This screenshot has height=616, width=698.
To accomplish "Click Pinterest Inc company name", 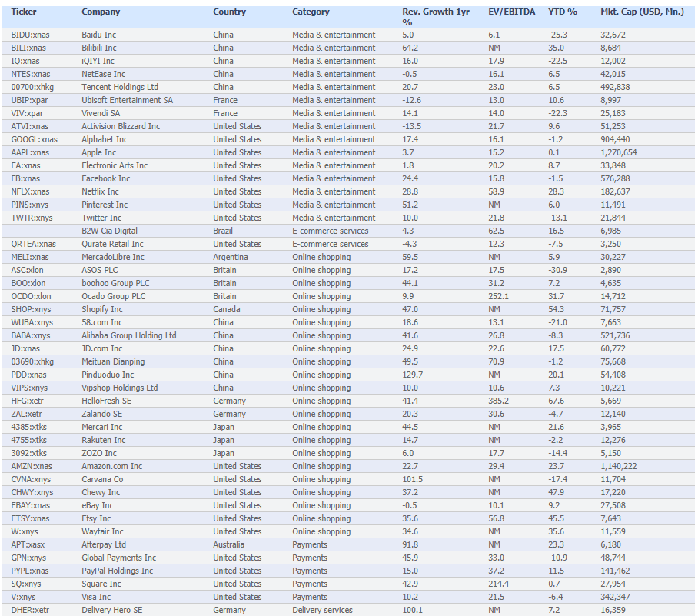I will [105, 205].
